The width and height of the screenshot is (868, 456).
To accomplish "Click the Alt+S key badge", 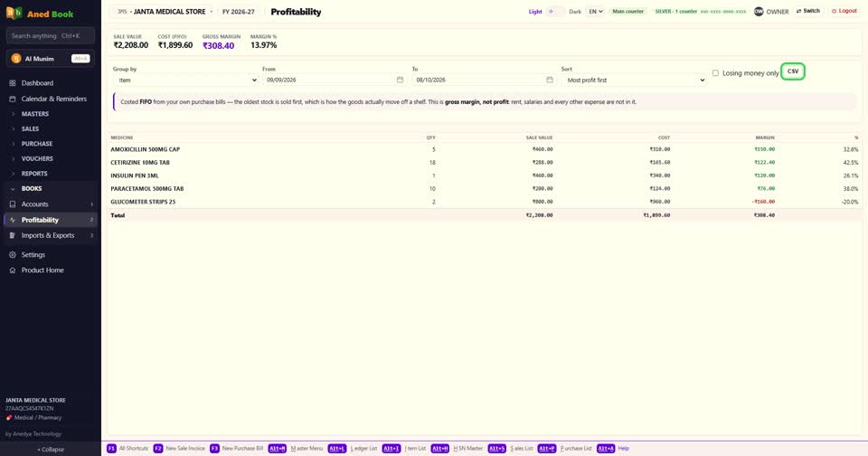I will 496,448.
